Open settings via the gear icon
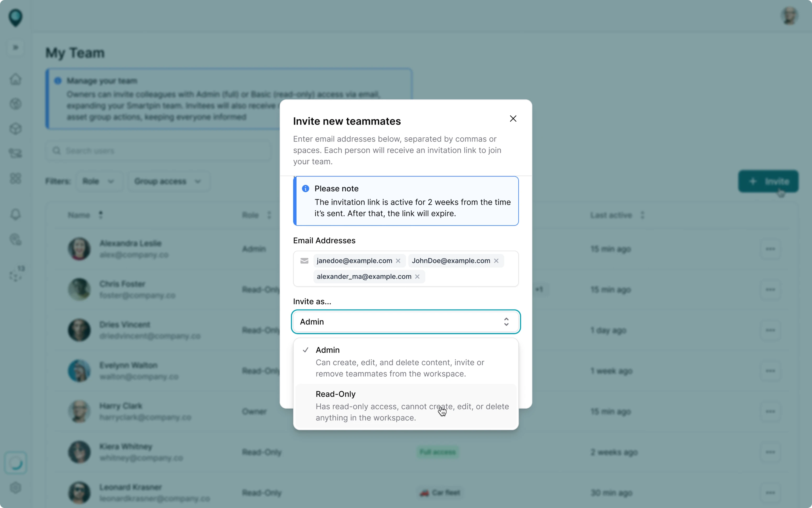The width and height of the screenshot is (812, 508). point(15,488)
